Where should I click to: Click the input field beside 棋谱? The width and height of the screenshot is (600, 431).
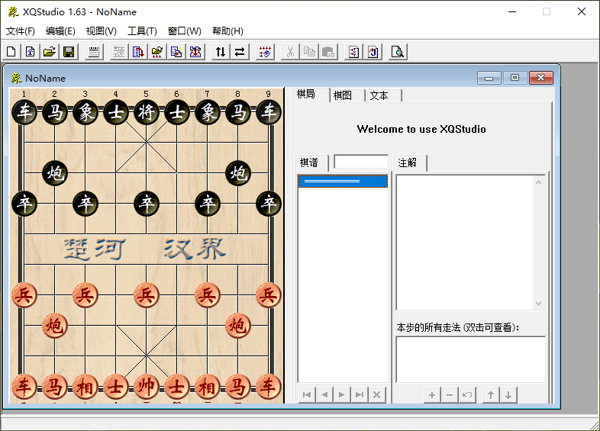point(360,162)
